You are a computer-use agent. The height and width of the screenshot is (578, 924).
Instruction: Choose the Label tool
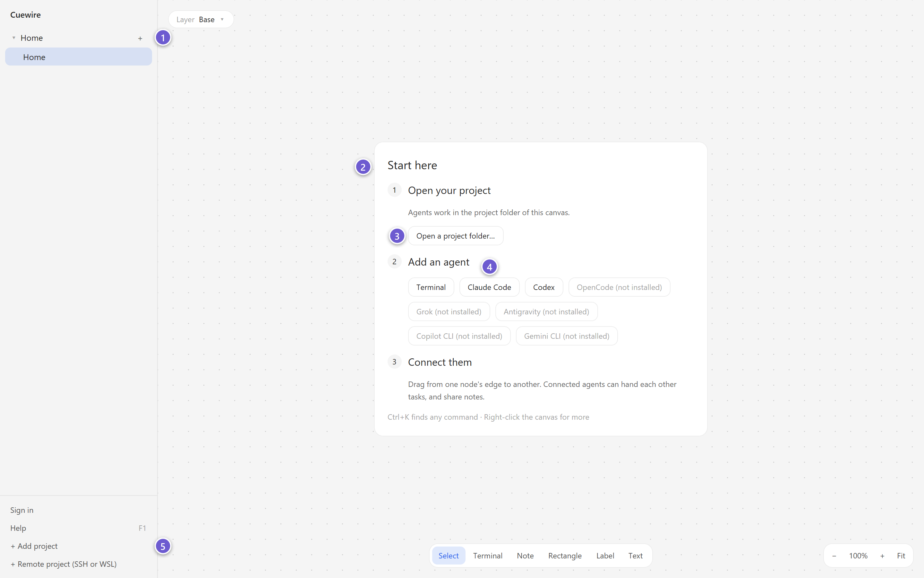tap(605, 556)
